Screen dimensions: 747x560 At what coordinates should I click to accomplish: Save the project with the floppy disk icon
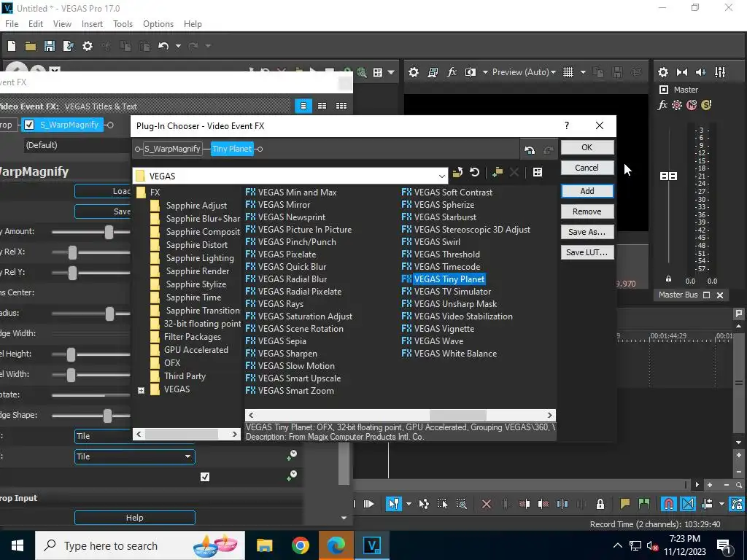tap(49, 46)
